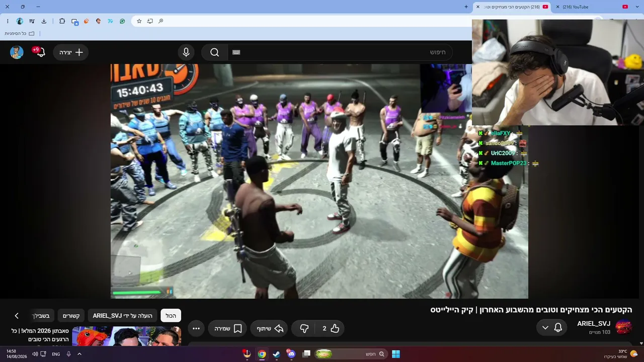Open Chrome's three-dot menu
This screenshot has height=362, width=644.
8,21
